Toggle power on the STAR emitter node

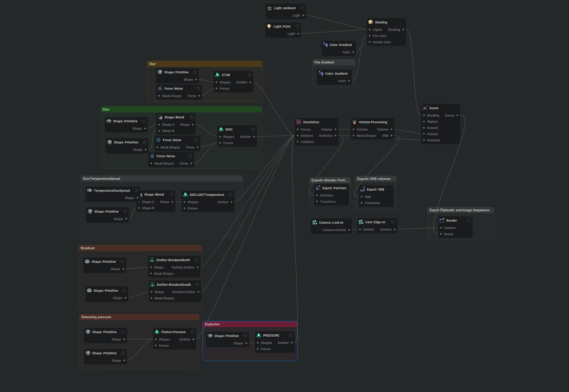click(x=249, y=75)
